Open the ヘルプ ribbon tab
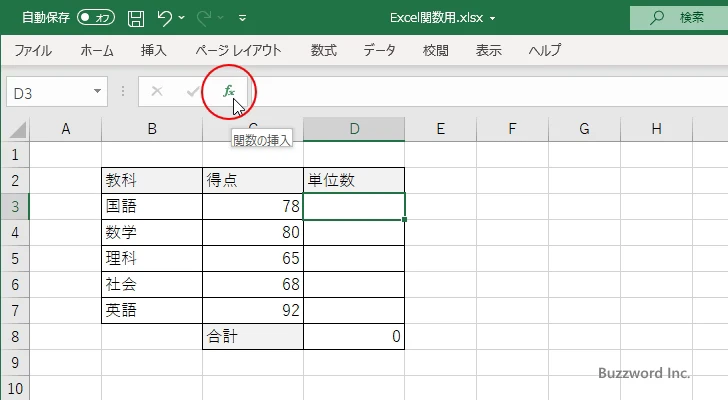This screenshot has width=728, height=400. tap(545, 50)
